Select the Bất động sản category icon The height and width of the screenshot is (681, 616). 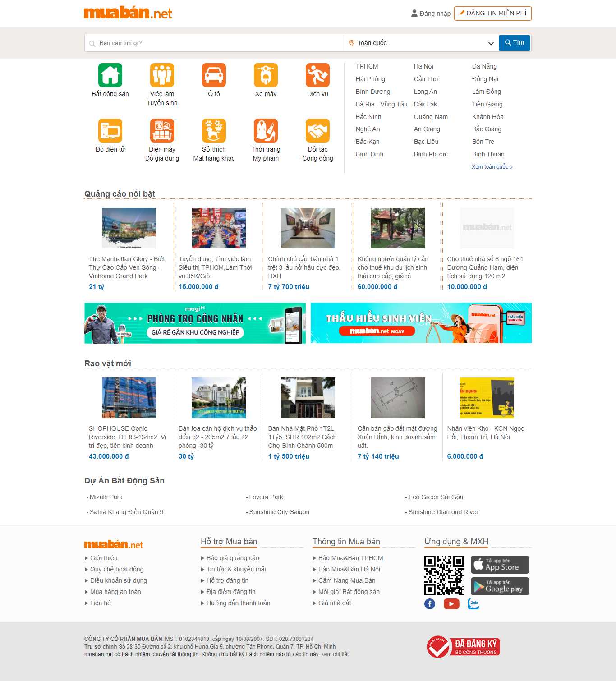[x=110, y=76]
